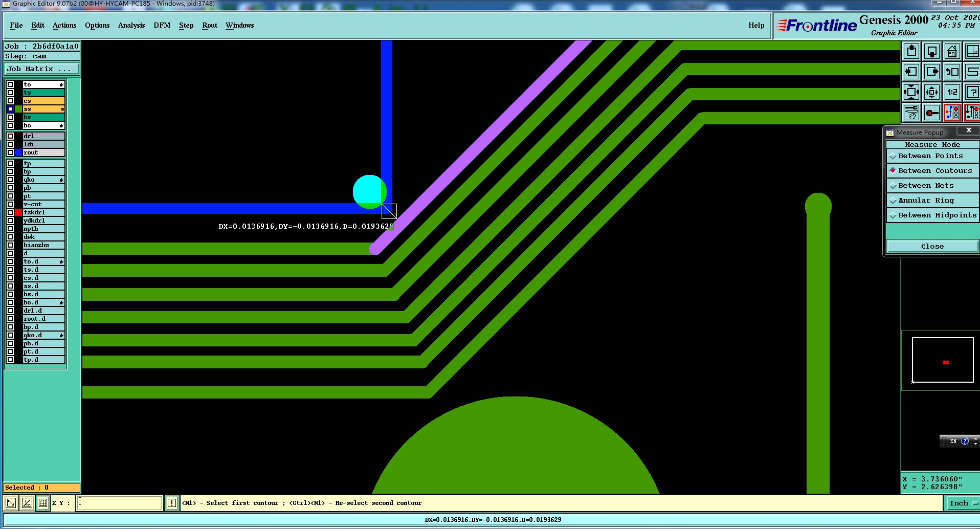Screen dimensions: 980x529
Task: Click the exclamation mark icon
Action: pyautogui.click(x=172, y=503)
